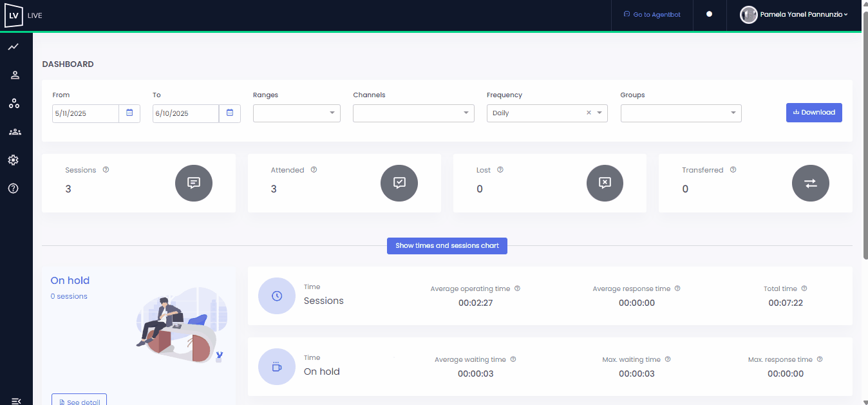Click the Download button
The image size is (868, 405).
(x=814, y=112)
